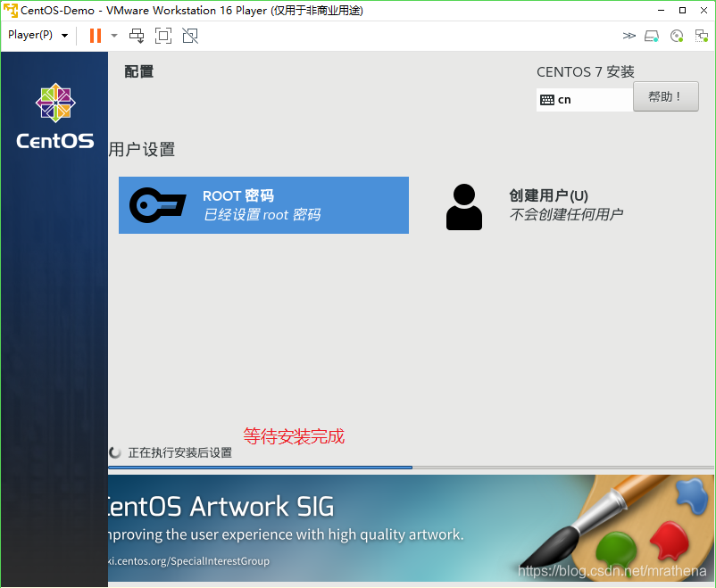Click the installation progress bar
Viewport: 716px width, 588px height.
(411, 468)
